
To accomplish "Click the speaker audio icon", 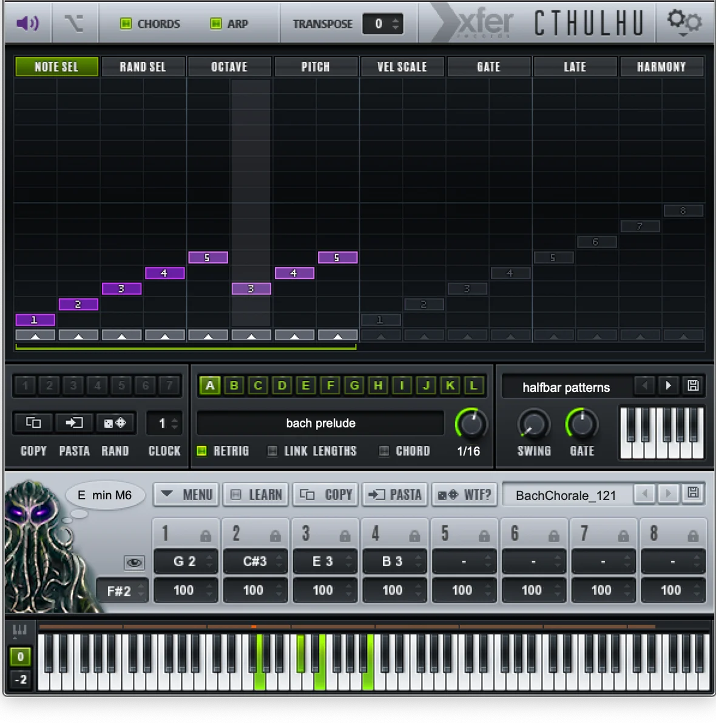I will (28, 24).
